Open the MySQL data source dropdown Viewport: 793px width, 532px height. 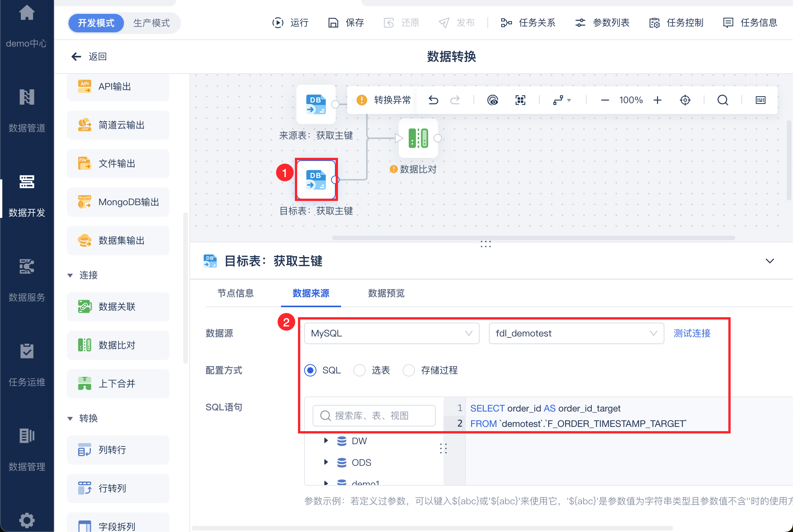coord(391,333)
